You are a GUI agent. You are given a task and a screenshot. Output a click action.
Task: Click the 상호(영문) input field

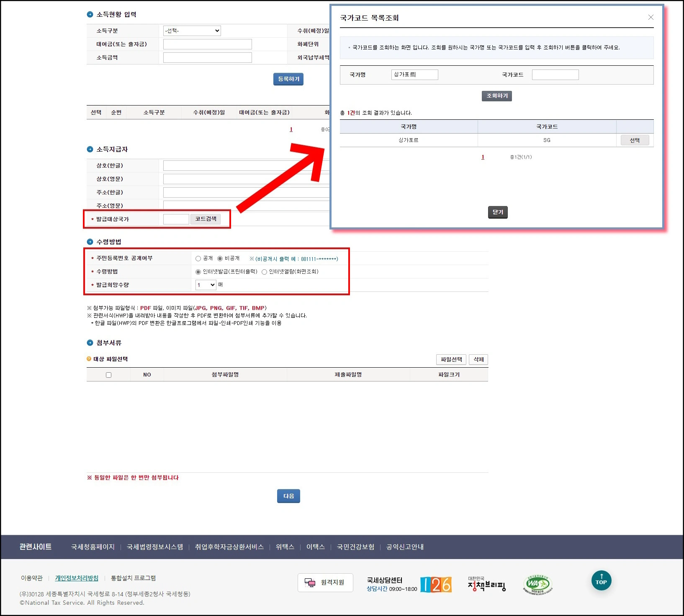click(x=246, y=179)
